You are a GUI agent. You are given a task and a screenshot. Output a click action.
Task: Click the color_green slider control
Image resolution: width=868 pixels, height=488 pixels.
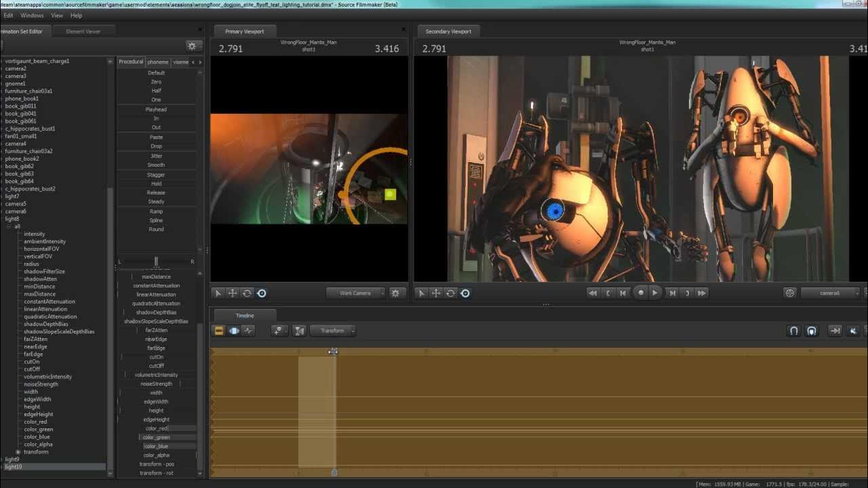[157, 438]
